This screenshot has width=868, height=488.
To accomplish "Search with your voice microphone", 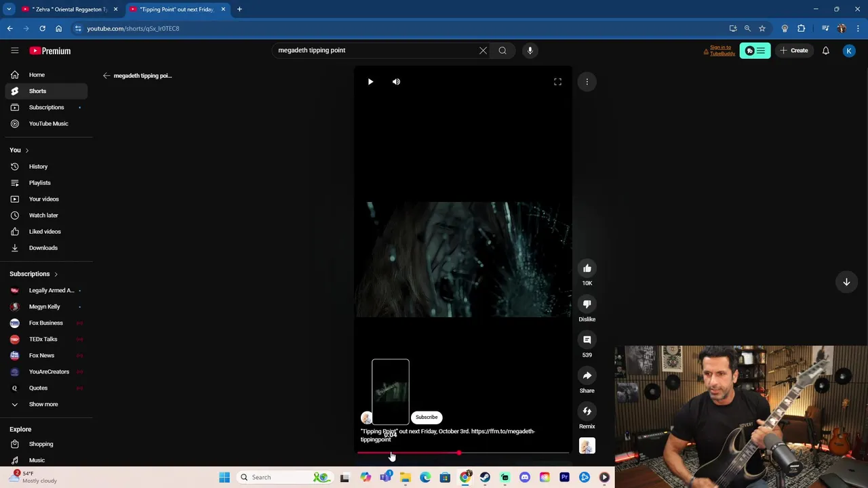I will click(530, 50).
